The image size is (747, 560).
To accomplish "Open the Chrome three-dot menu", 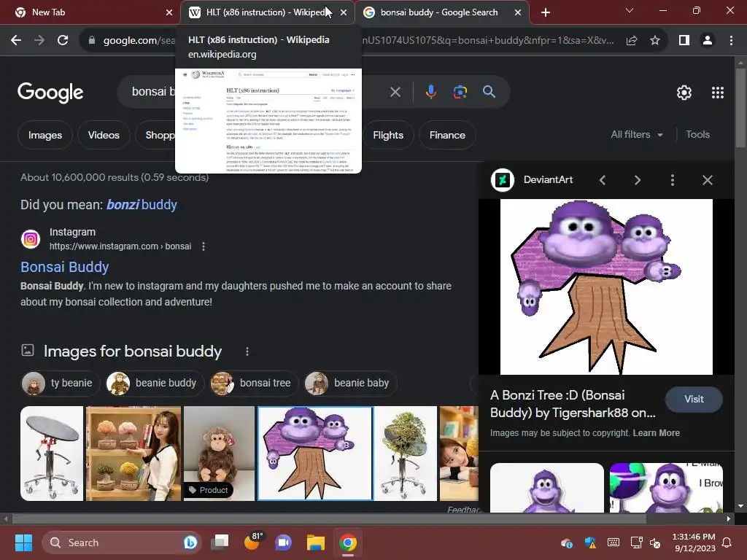I will click(x=731, y=41).
